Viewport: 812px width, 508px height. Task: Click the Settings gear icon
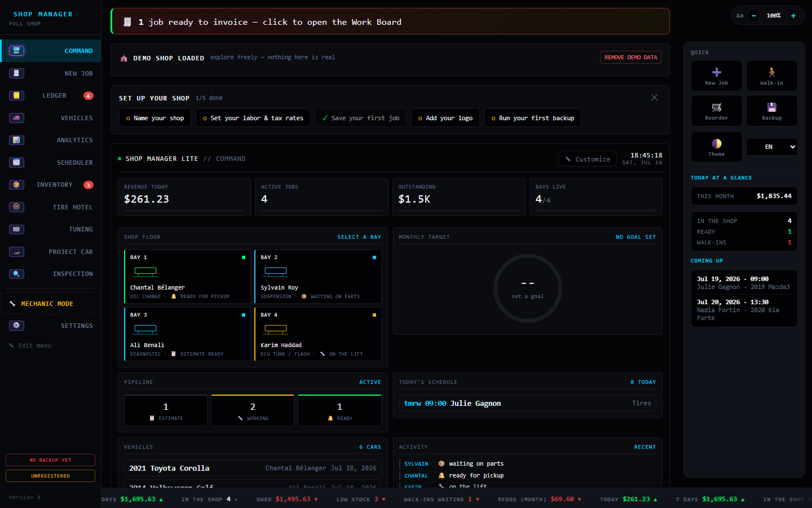(x=16, y=326)
